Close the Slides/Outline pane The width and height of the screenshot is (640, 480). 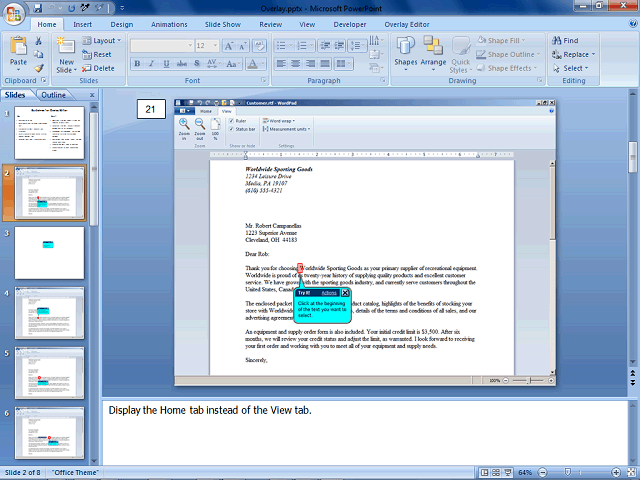[x=92, y=95]
